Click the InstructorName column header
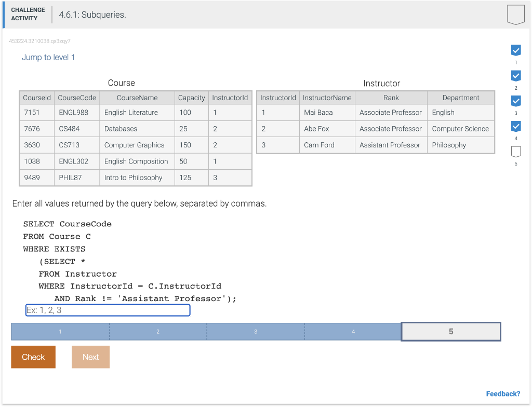This screenshot has height=409, width=532. click(327, 98)
